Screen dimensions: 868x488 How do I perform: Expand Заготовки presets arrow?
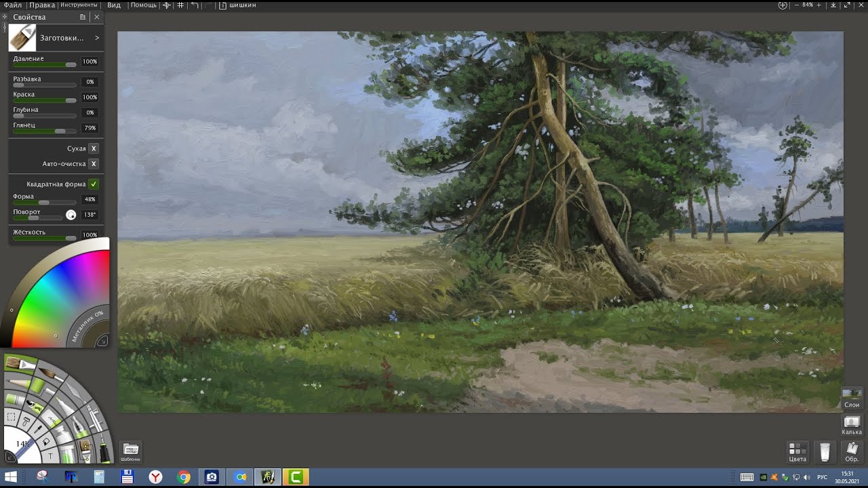pyautogui.click(x=97, y=38)
